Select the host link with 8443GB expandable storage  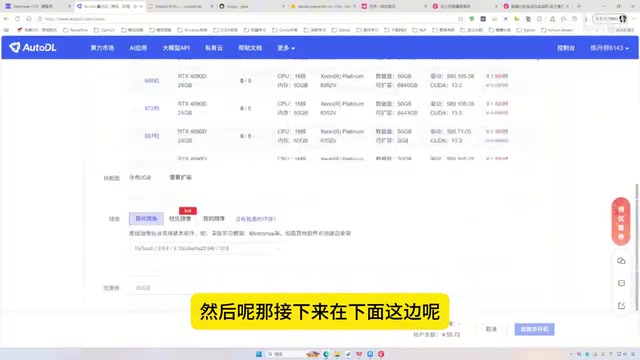(x=152, y=108)
